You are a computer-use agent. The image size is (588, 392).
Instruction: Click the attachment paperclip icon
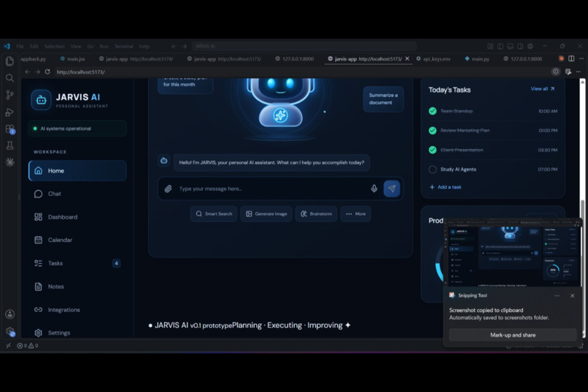[169, 189]
